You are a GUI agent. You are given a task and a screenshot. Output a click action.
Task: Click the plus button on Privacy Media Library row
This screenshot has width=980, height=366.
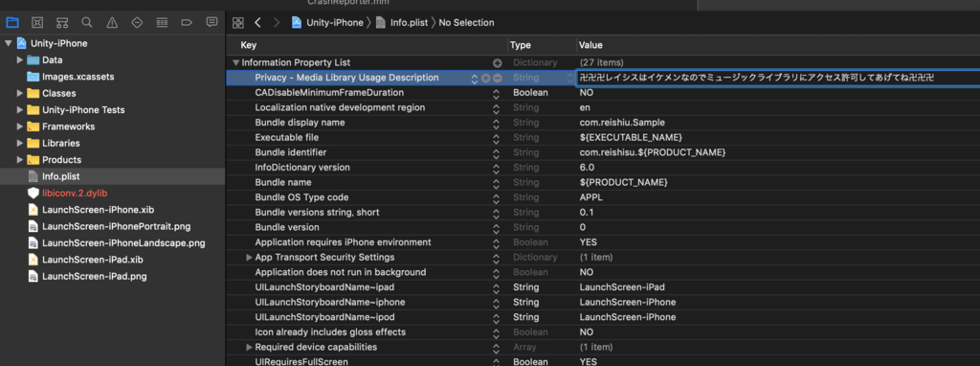[x=485, y=79]
